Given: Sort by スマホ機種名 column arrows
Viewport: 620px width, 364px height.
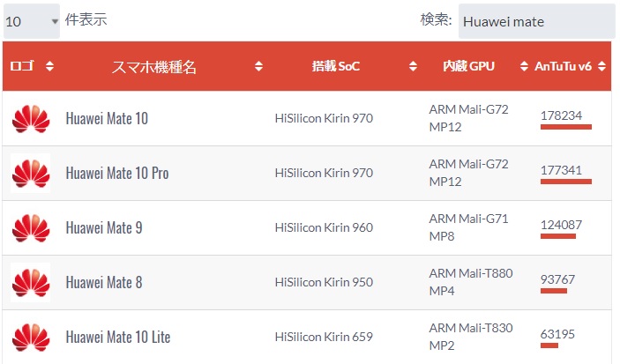Looking at the screenshot, I should pyautogui.click(x=258, y=66).
